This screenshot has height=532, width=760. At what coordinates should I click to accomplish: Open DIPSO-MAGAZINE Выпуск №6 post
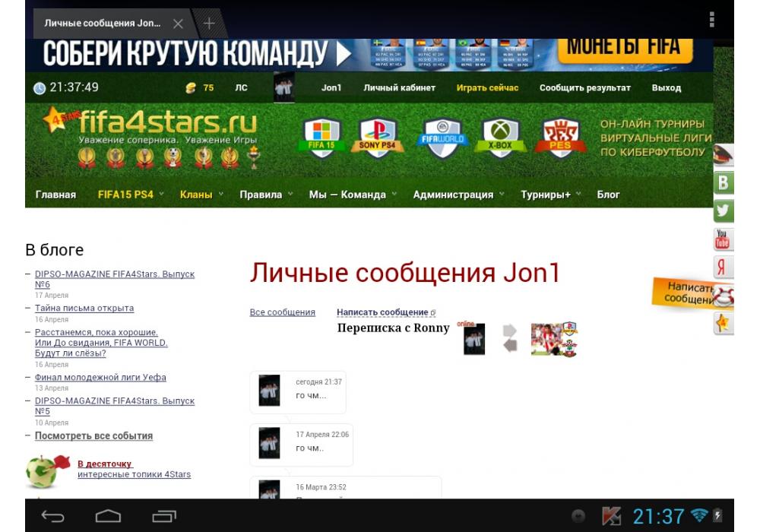[115, 279]
